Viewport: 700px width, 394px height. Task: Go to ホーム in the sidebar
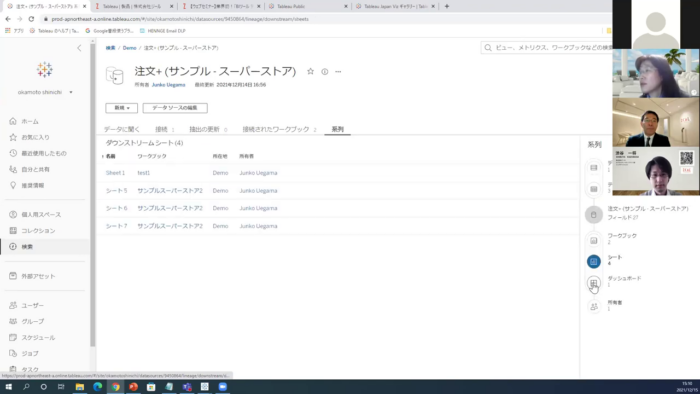(x=29, y=121)
